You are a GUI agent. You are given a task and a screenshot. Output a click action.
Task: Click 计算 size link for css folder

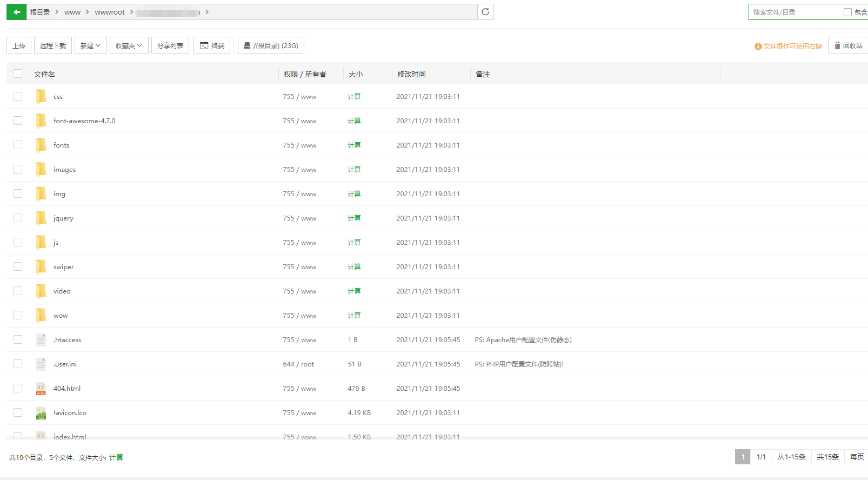click(x=354, y=96)
